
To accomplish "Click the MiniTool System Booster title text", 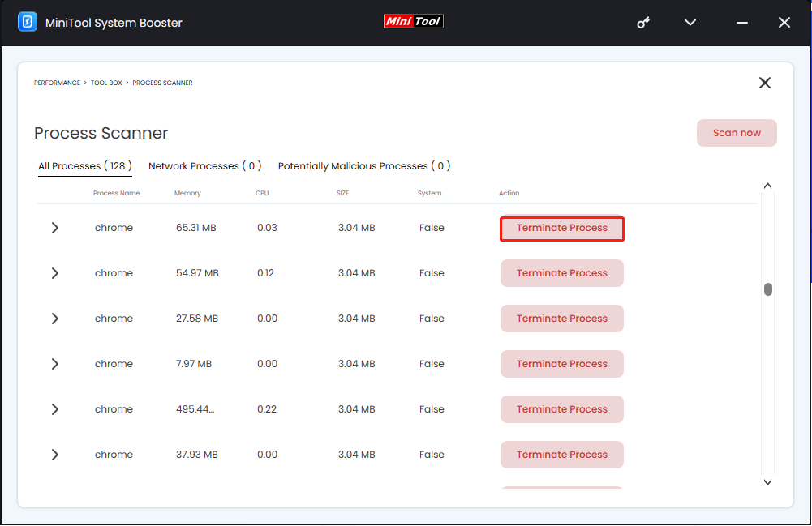I will 114,23.
